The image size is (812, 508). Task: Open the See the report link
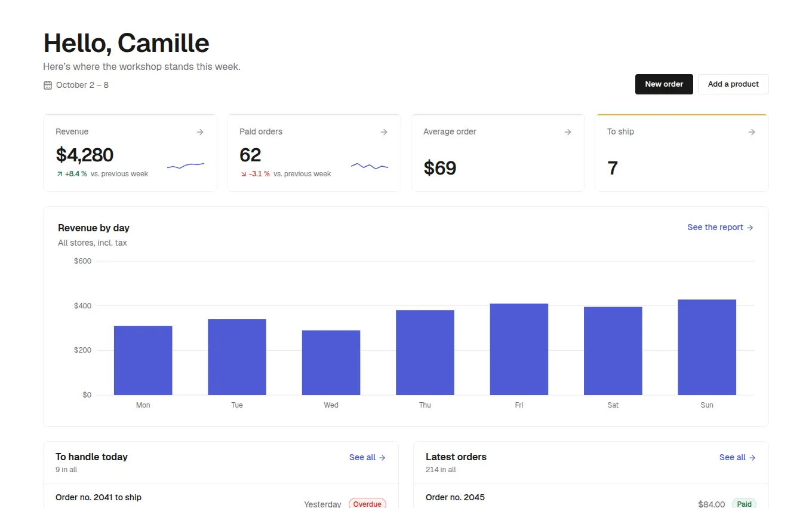coord(721,228)
